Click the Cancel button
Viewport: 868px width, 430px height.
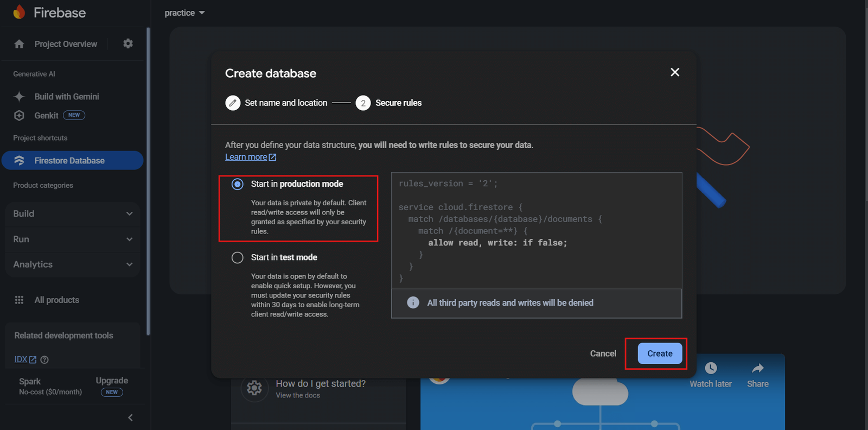click(603, 353)
